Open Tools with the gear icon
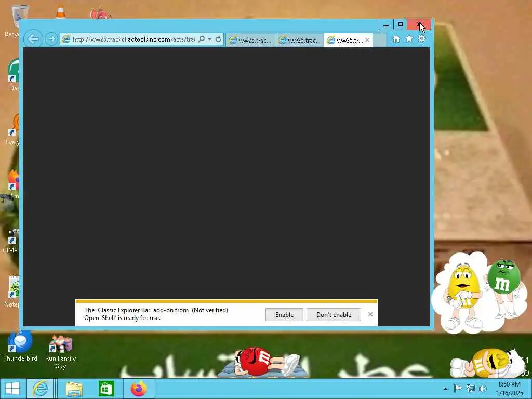 click(x=422, y=38)
